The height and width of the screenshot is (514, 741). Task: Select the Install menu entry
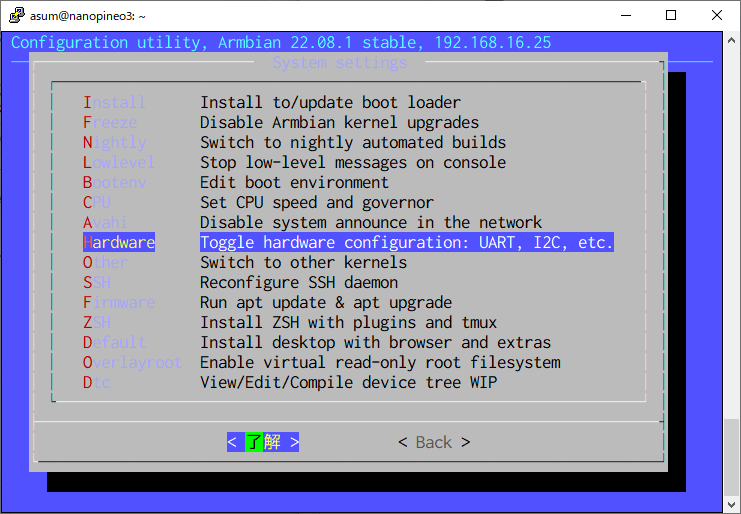[114, 103]
